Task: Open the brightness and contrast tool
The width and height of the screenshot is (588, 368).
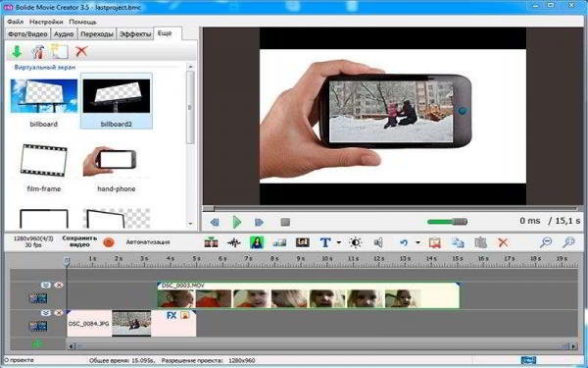Action: pyautogui.click(x=355, y=242)
